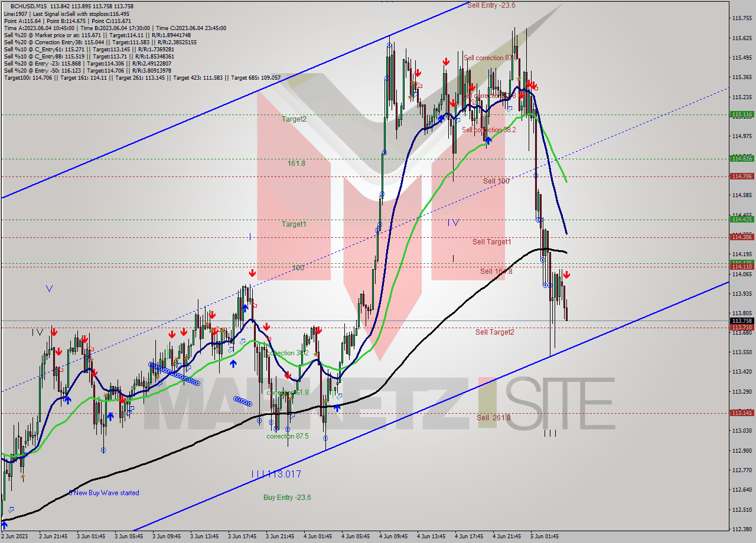Click the '3 Jun 17:45' time label
The height and width of the screenshot is (543, 756).
coord(242,537)
